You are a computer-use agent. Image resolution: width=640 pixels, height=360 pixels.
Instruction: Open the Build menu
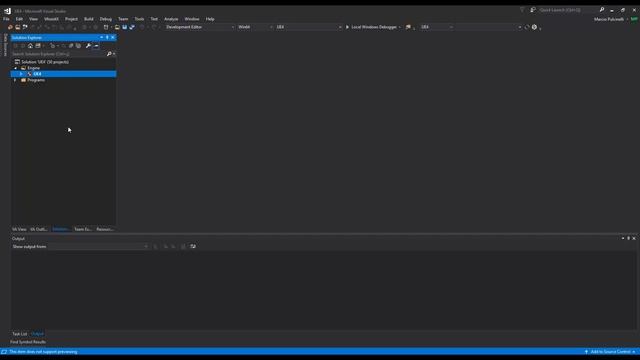(89, 19)
